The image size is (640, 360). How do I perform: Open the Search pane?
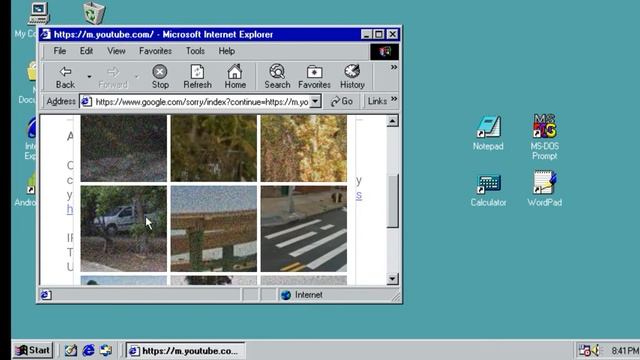click(x=277, y=77)
